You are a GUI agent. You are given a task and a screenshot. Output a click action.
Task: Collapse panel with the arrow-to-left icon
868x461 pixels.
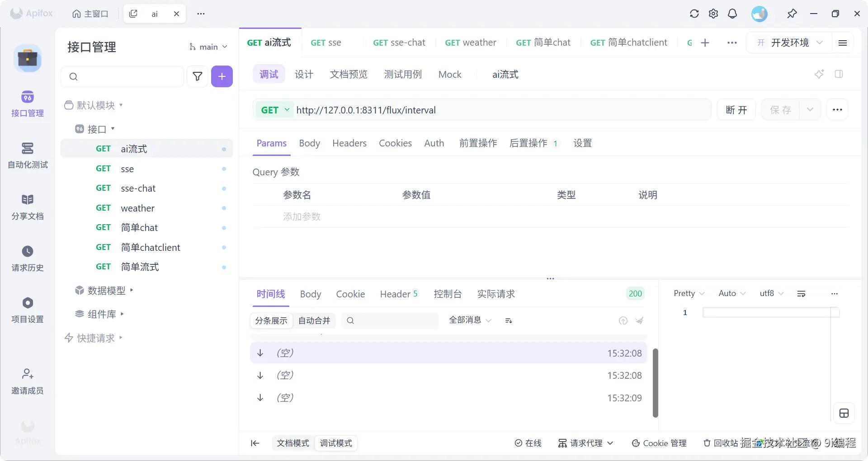[x=255, y=443]
